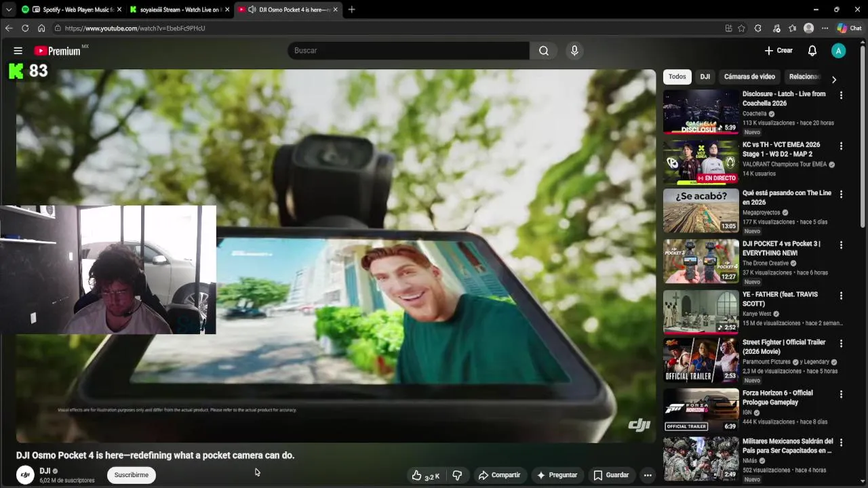Dislike the video with thumbs down
This screenshot has width=868, height=488.
point(457,475)
